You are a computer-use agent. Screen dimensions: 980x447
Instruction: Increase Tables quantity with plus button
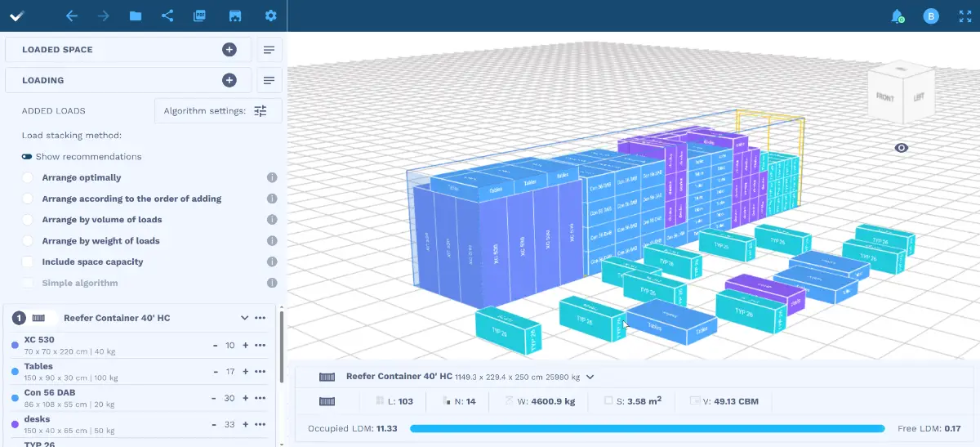245,372
